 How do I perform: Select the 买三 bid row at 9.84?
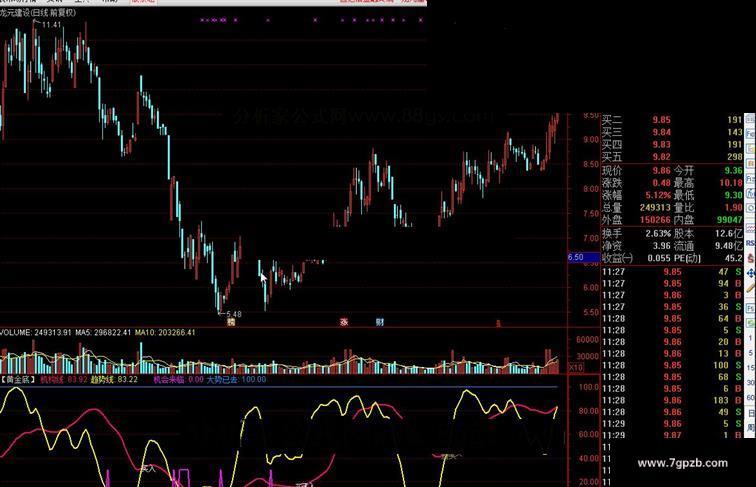[x=672, y=132]
